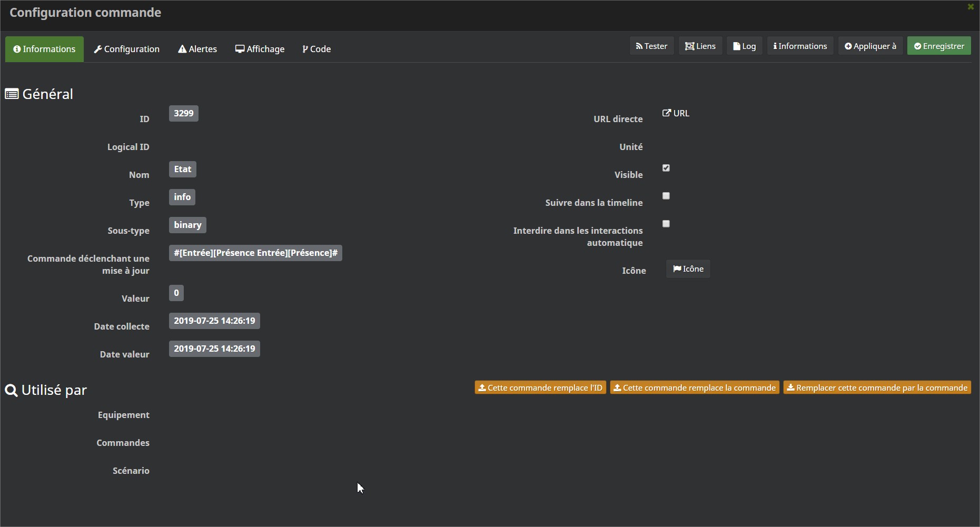Viewport: 980px width, 527px height.
Task: Click the Unité label
Action: point(631,147)
